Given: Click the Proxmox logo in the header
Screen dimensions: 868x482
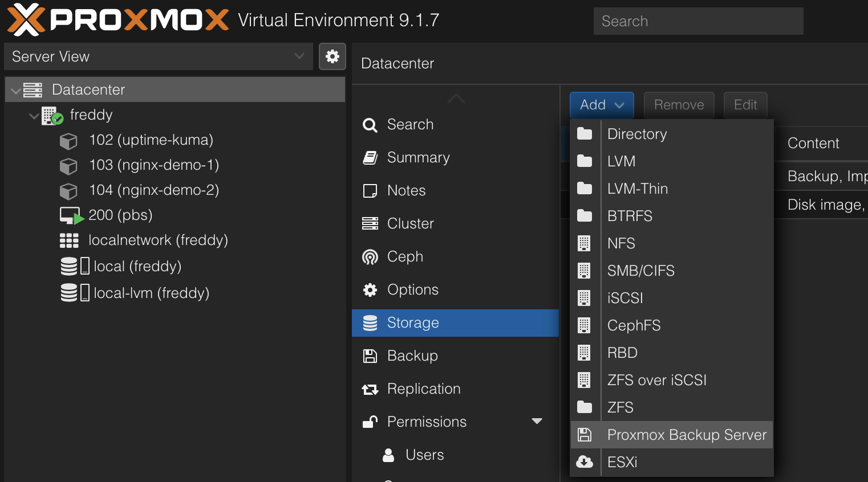Looking at the screenshot, I should pos(26,20).
